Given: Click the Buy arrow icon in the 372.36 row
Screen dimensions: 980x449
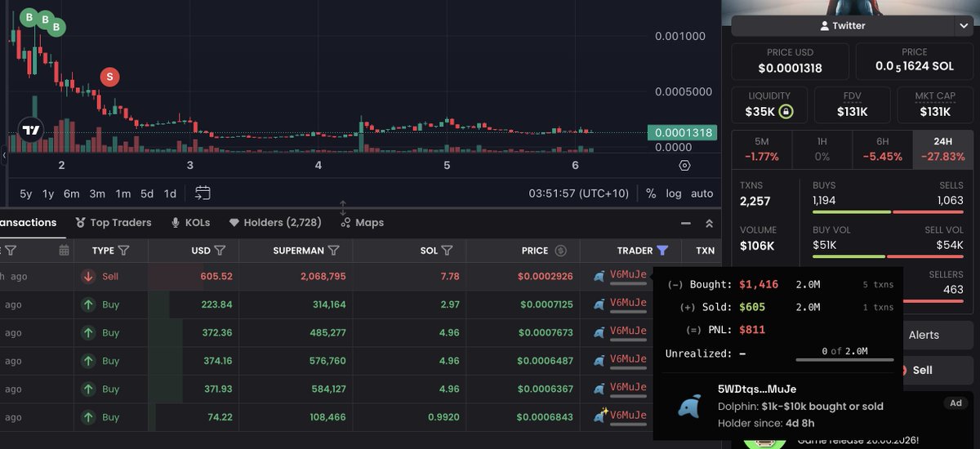Looking at the screenshot, I should point(88,333).
